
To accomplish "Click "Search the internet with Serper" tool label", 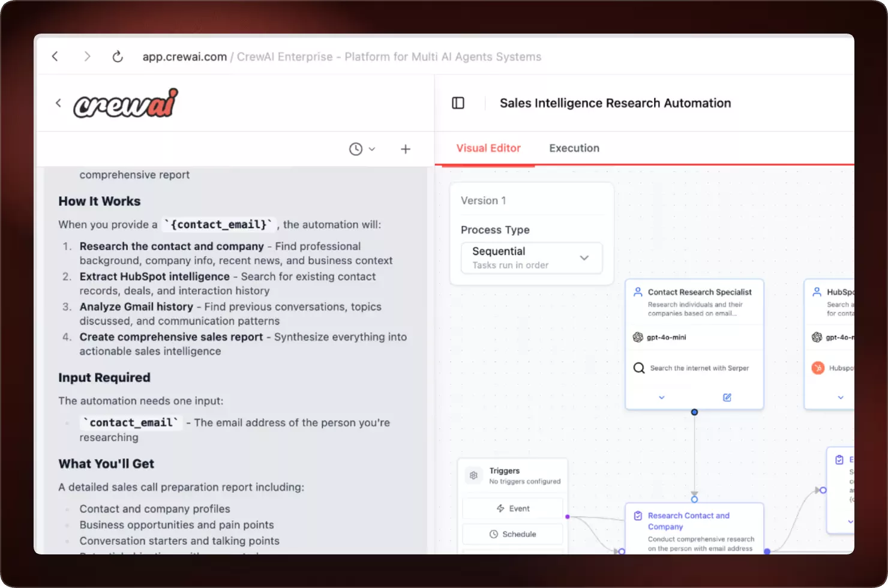I will tap(700, 368).
